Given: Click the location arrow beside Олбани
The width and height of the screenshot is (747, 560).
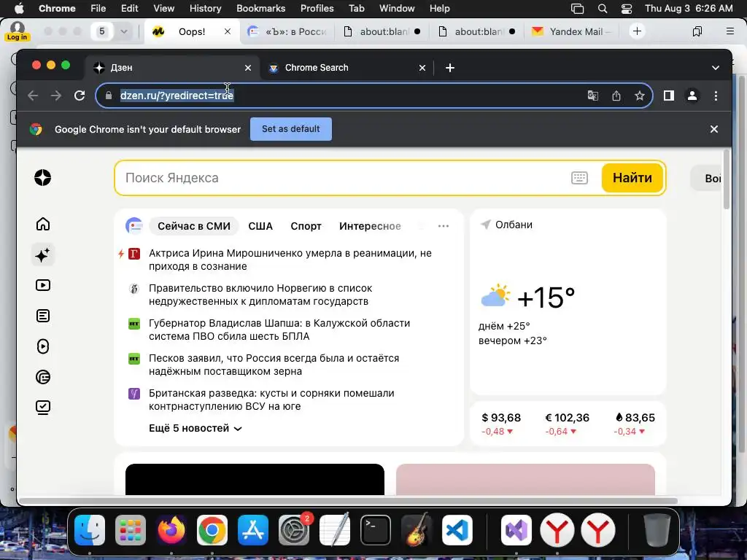Looking at the screenshot, I should point(485,225).
